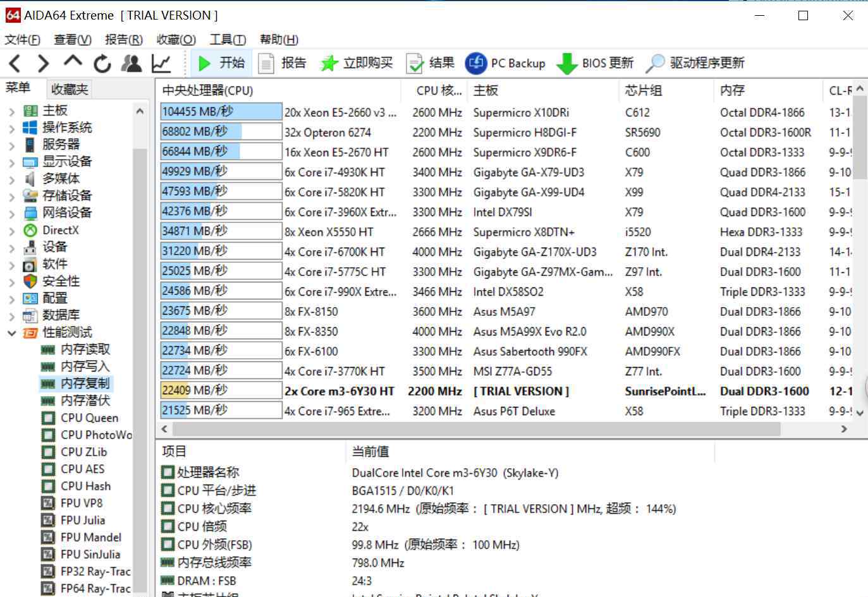868x597 pixels.
Task: Select 安全性 in the tree
Action: [61, 281]
